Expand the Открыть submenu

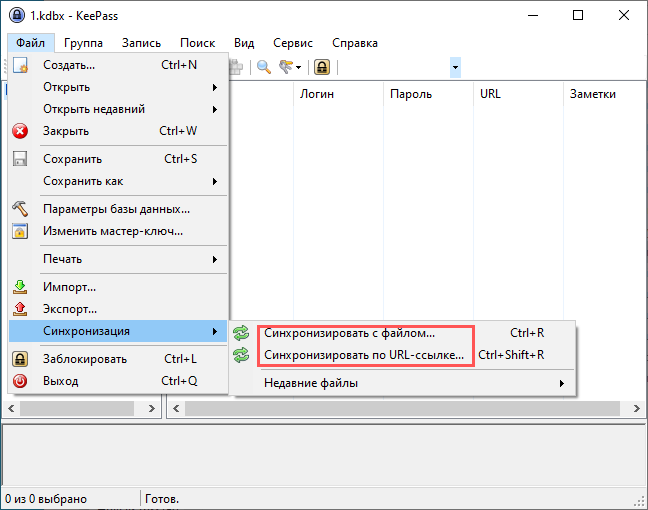118,87
